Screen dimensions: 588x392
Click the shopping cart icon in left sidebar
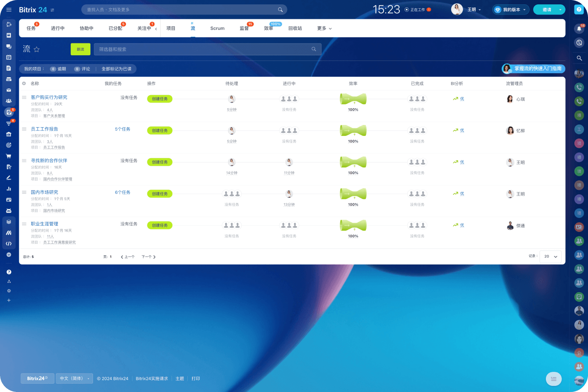9,156
